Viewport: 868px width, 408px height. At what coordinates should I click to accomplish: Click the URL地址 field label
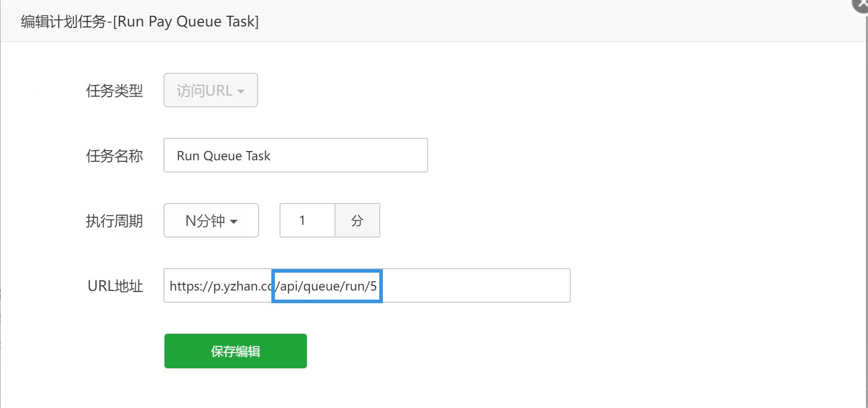114,285
